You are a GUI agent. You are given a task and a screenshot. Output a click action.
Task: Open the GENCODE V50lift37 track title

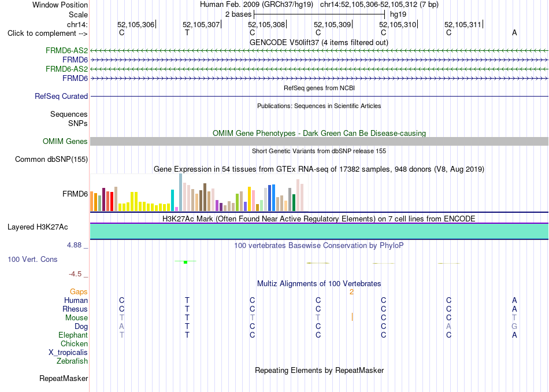[x=319, y=42]
